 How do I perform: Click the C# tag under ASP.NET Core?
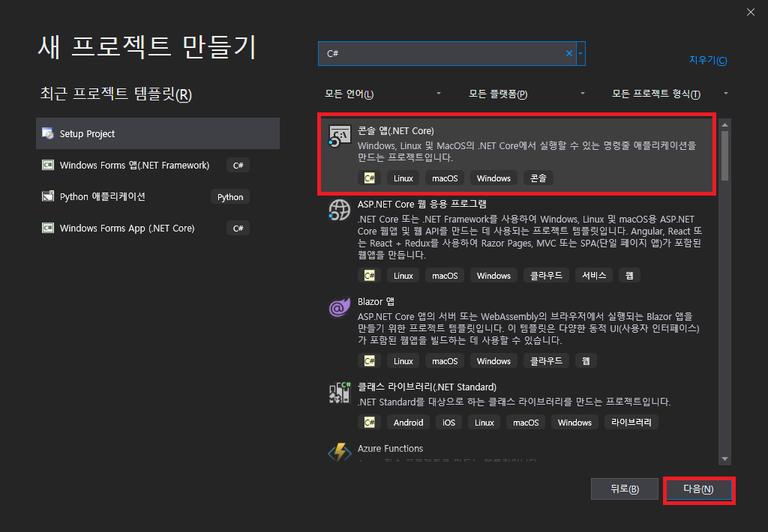pos(369,276)
